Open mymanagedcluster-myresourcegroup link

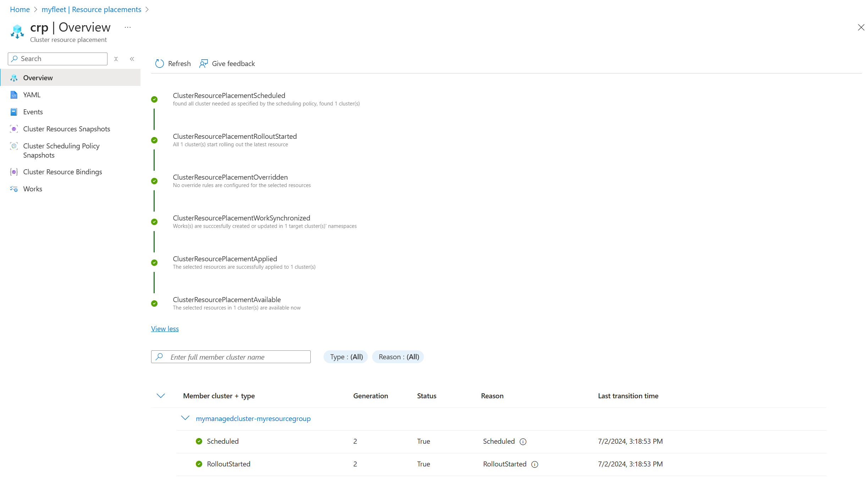click(x=253, y=419)
